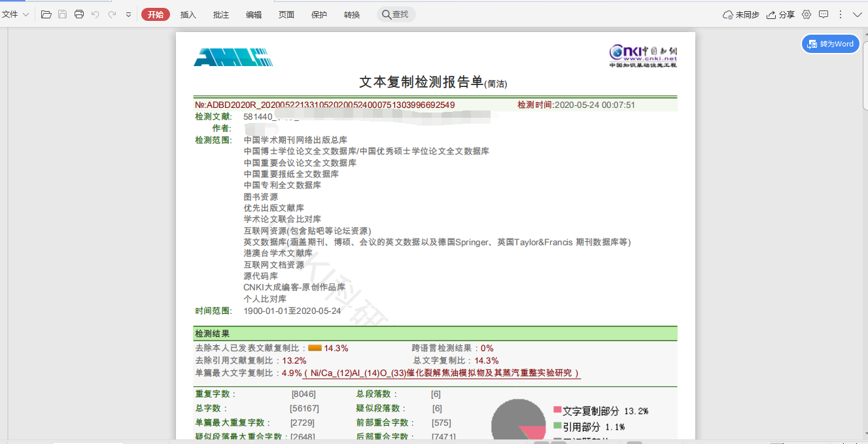The image size is (868, 444).
Task: Click the AMLC logo in the report
Action: click(x=234, y=57)
